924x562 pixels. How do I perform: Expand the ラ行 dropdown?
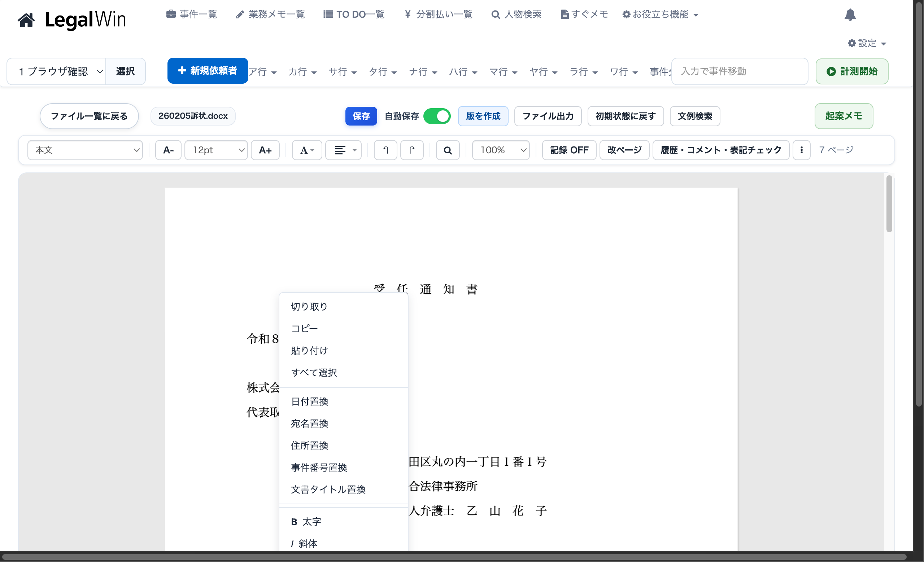[584, 71]
